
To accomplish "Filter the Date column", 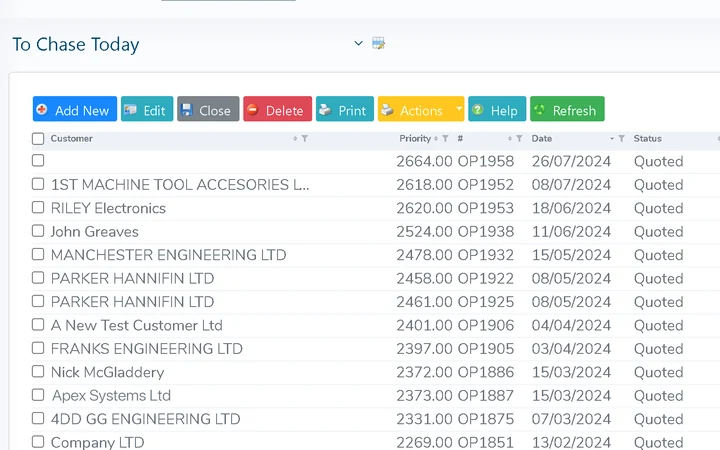I will (621, 138).
